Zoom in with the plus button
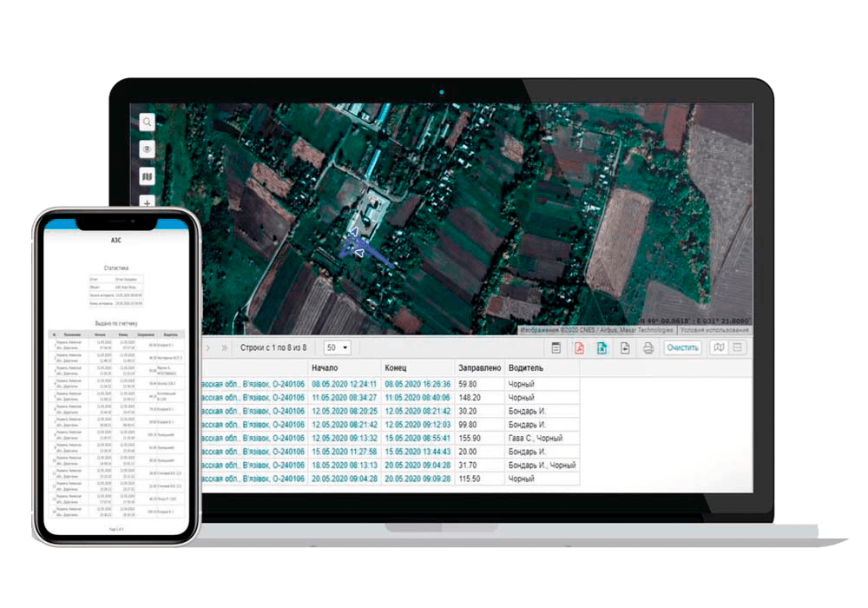 click(148, 203)
